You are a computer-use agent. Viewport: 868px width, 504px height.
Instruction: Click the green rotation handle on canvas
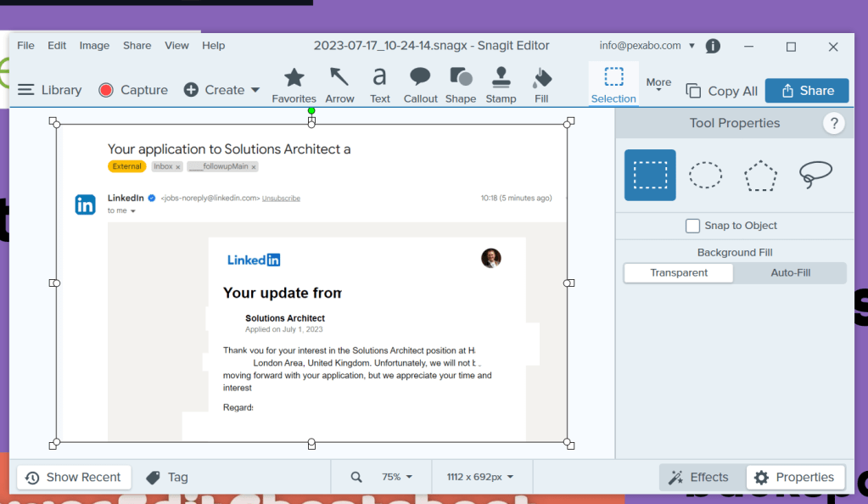coord(311,111)
